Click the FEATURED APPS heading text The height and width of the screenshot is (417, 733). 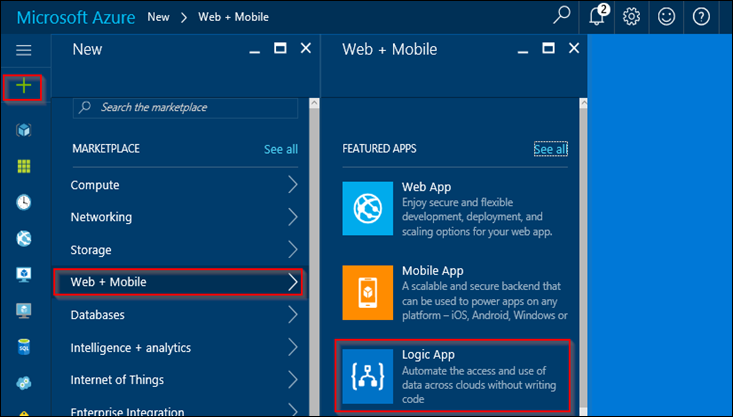click(379, 149)
